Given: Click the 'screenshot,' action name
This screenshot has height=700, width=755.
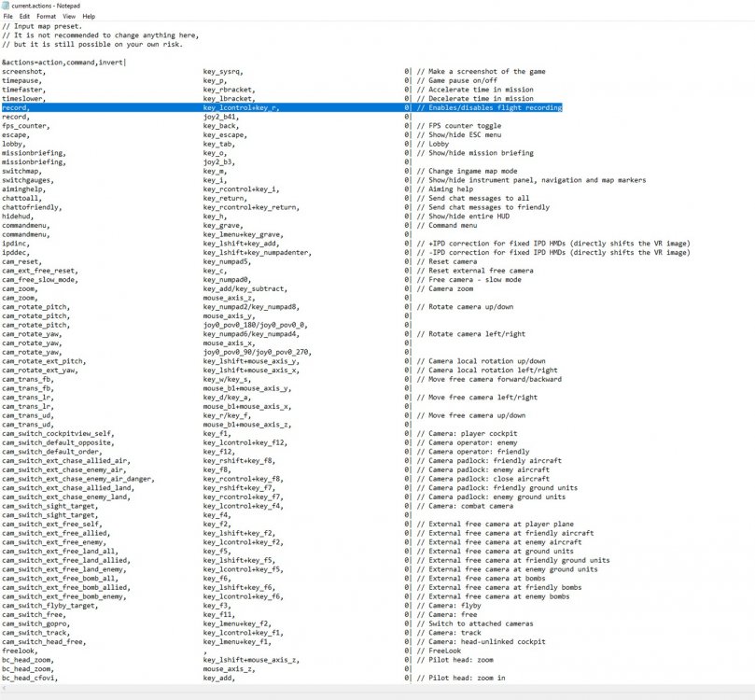Looking at the screenshot, I should (23, 72).
